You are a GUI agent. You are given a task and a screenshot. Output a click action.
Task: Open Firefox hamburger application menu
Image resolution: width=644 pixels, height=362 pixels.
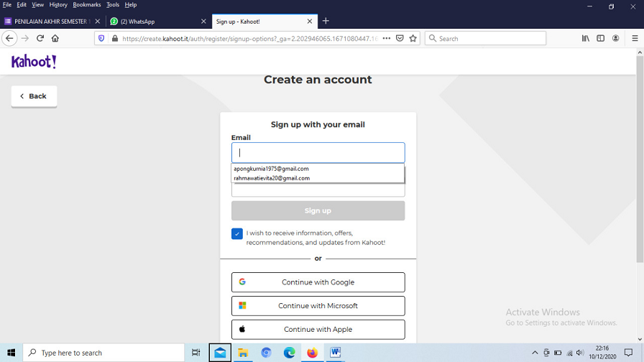634,38
